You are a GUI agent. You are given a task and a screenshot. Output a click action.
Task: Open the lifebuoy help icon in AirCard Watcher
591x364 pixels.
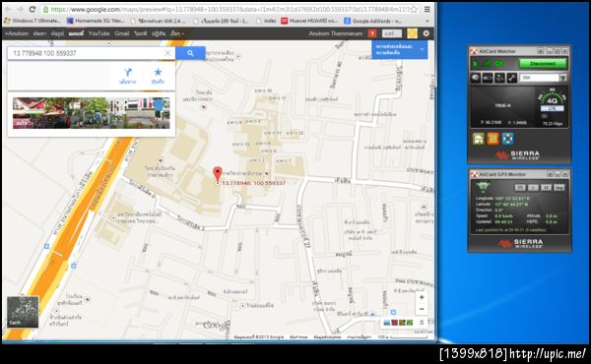507,139
